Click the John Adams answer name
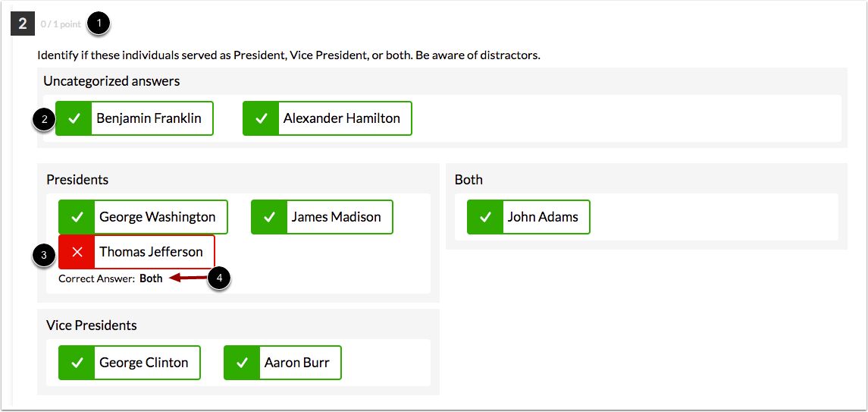868x412 pixels. click(x=543, y=217)
